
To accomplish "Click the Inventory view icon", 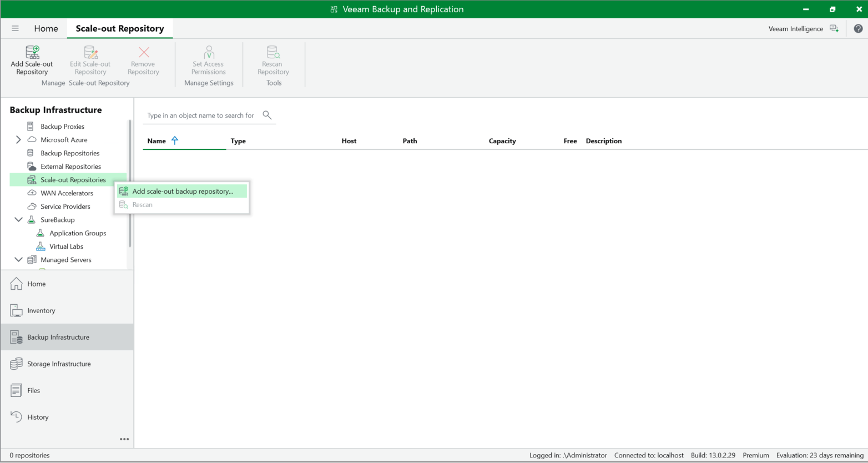I will coord(17,310).
